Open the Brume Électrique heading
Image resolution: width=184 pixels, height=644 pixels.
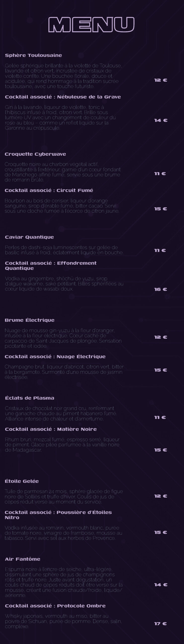(30, 320)
